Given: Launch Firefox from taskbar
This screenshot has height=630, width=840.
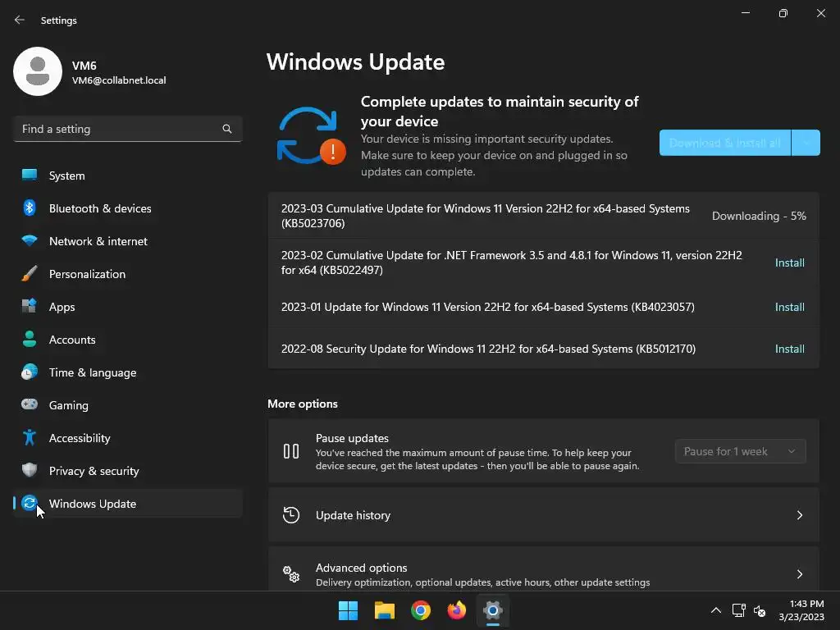Looking at the screenshot, I should point(457,610).
